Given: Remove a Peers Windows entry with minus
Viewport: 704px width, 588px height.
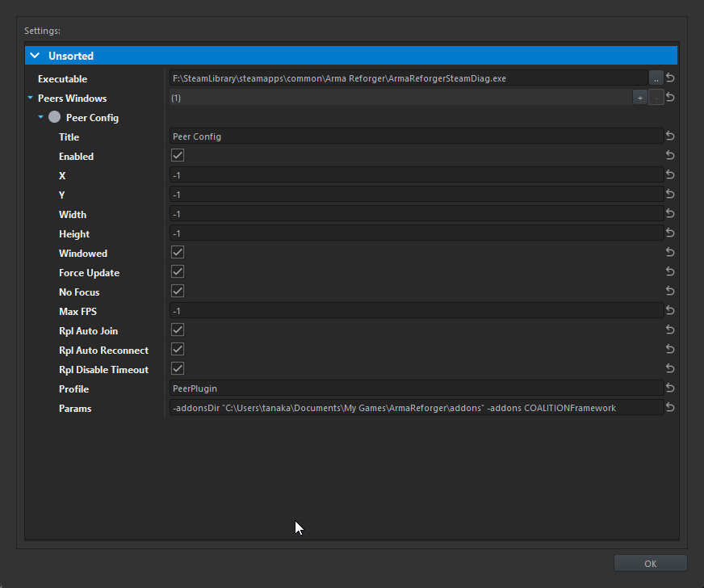Looking at the screenshot, I should tap(656, 98).
